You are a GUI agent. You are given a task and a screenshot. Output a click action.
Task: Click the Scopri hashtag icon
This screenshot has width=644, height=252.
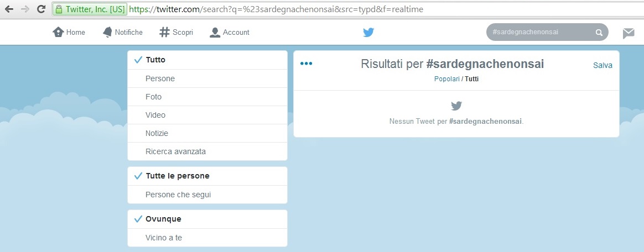[164, 32]
